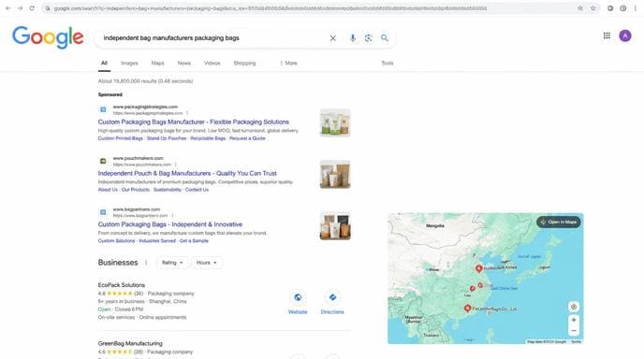Image resolution: width=644 pixels, height=359 pixels.
Task: Zoom in on the map
Action: pos(574,320)
